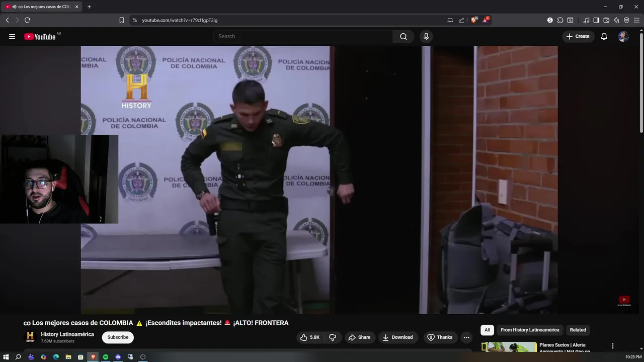Open Brave Wallet icon
The width and height of the screenshot is (644, 362).
click(606, 20)
